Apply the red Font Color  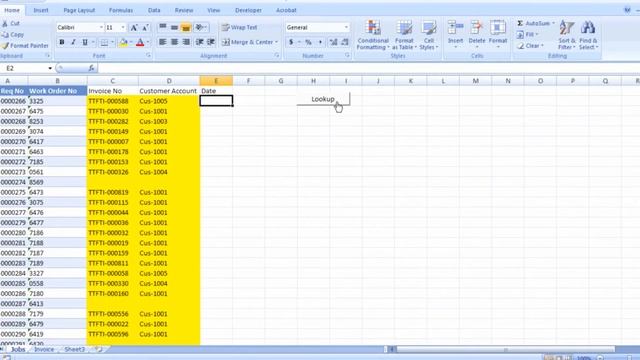tap(140, 42)
